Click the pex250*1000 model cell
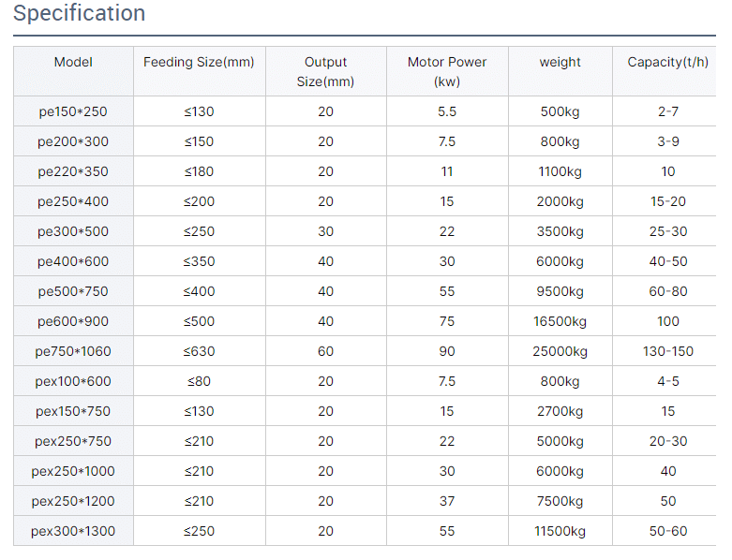Screen dimensions: 732x560 pos(73,471)
